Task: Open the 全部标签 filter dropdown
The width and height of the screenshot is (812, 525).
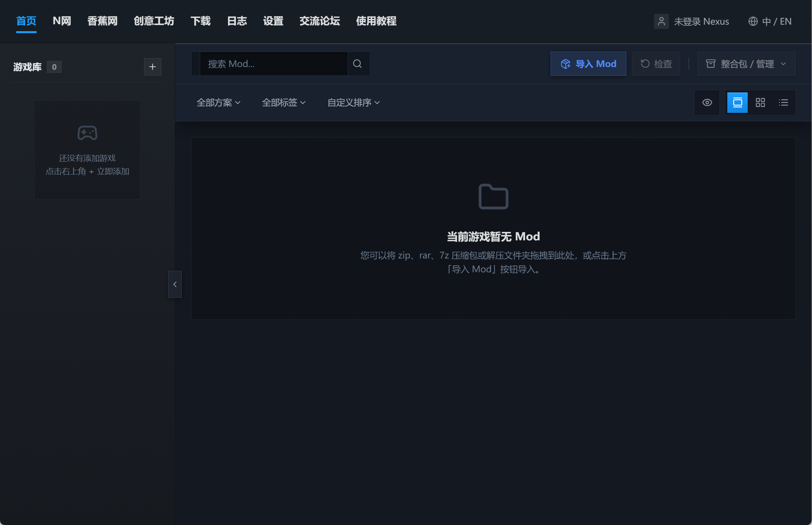Action: (284, 102)
